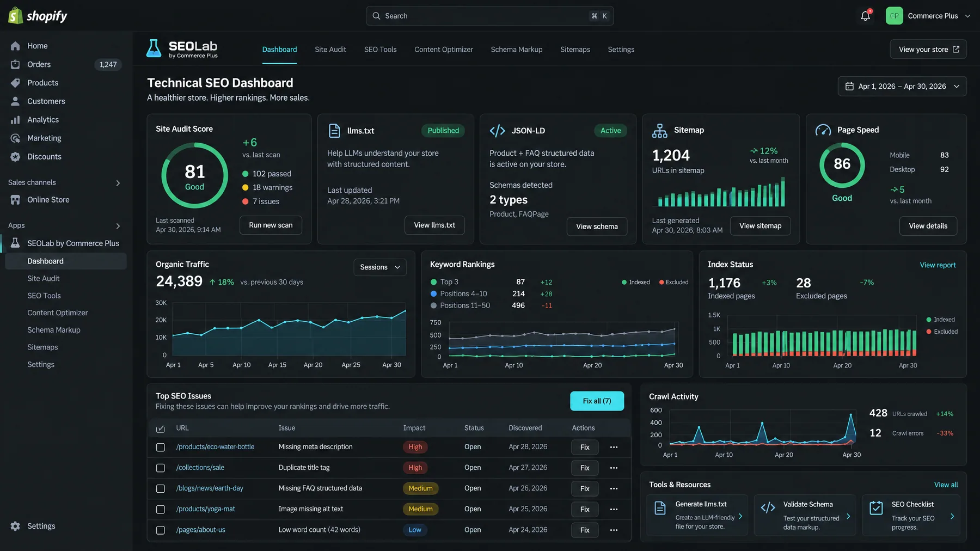Check the /pages/about-us row checkbox
This screenshot has height=551, width=980.
[x=161, y=530]
